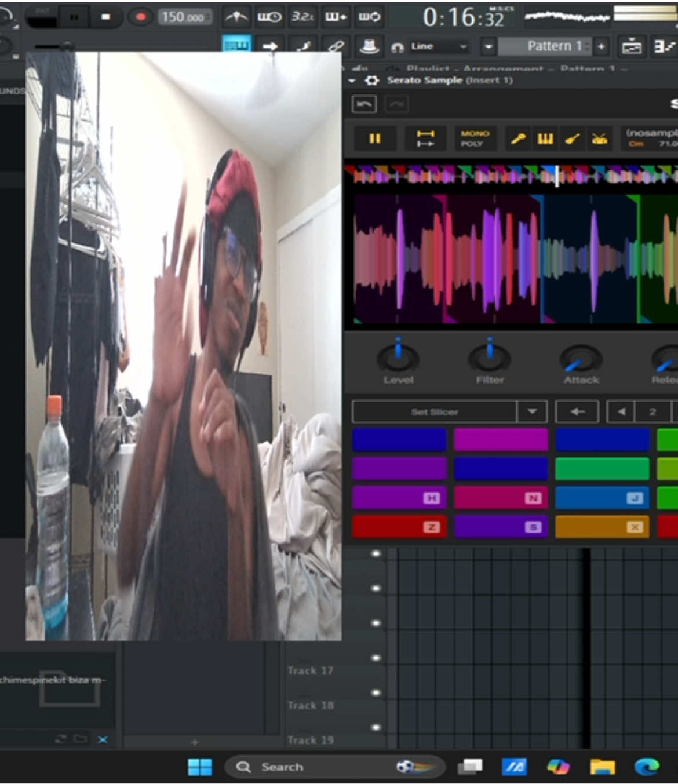Trigger the purple pad labeled H
This screenshot has height=784, width=678.
coord(399,498)
